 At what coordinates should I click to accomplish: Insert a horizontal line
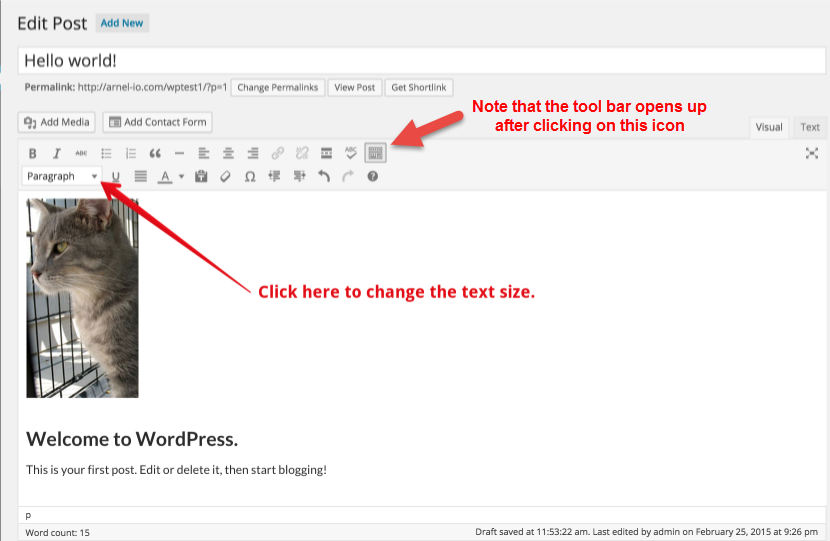pyautogui.click(x=179, y=154)
